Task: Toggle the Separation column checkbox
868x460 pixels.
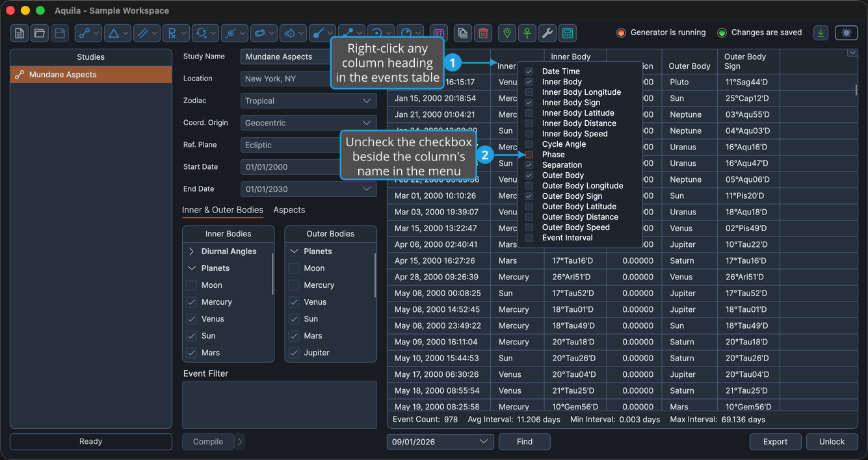Action: (529, 165)
